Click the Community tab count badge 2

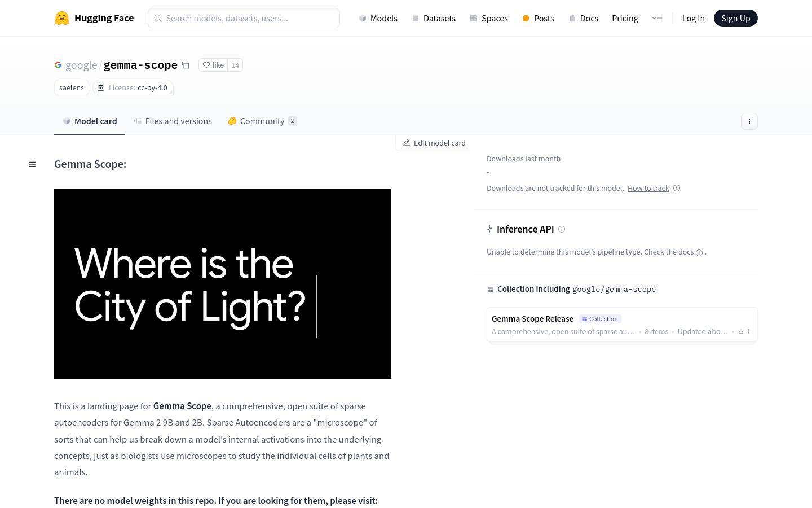tap(292, 121)
